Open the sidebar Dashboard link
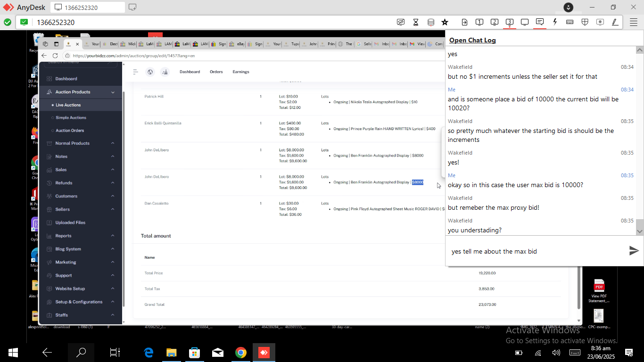Screen dimensions: 644x362 coord(66,79)
